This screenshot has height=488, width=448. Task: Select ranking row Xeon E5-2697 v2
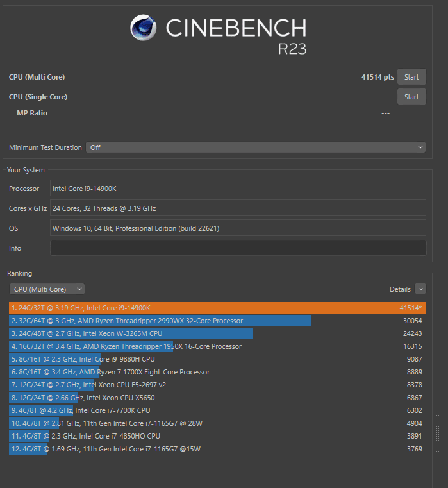tap(217, 385)
